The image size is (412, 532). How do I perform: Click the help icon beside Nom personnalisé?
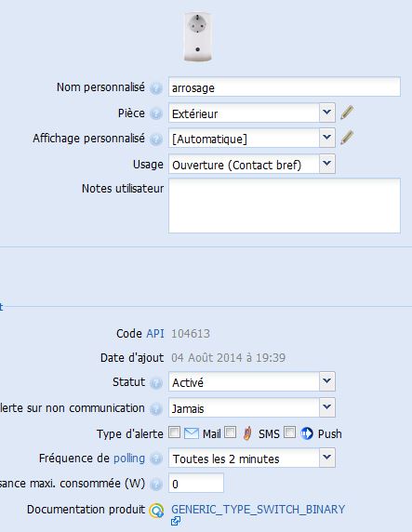click(x=156, y=87)
